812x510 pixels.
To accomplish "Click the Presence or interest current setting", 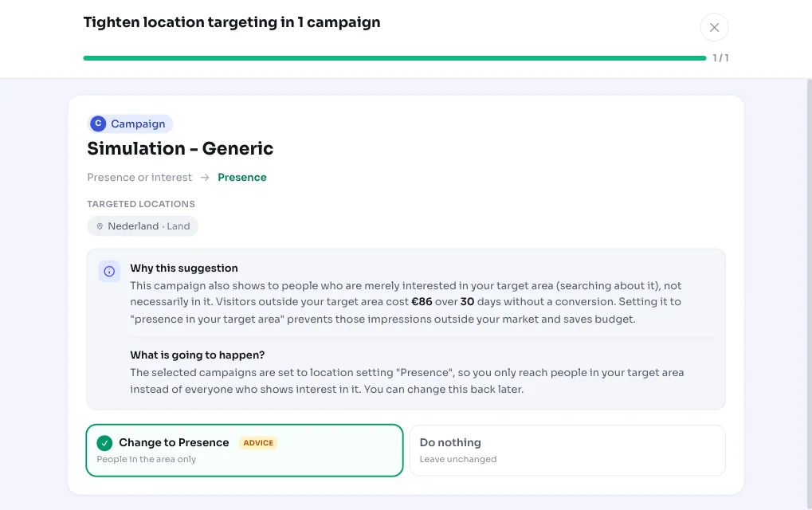I will (x=139, y=178).
